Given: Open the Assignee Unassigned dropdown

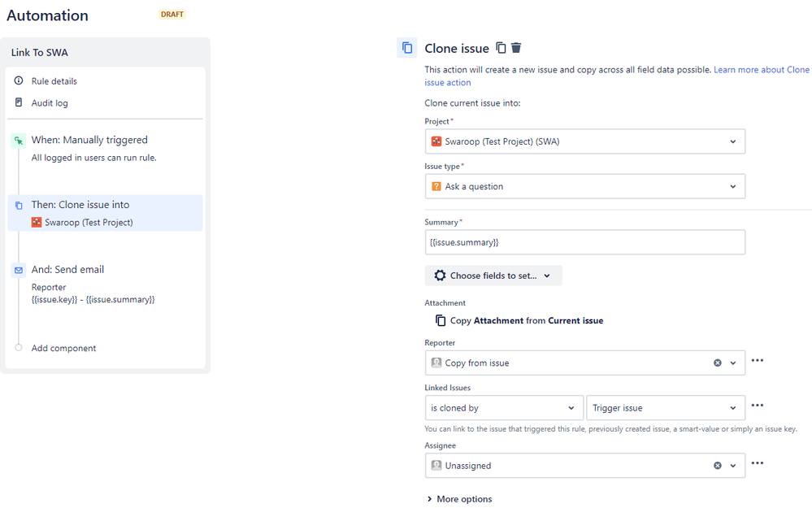Looking at the screenshot, I should pyautogui.click(x=585, y=466).
